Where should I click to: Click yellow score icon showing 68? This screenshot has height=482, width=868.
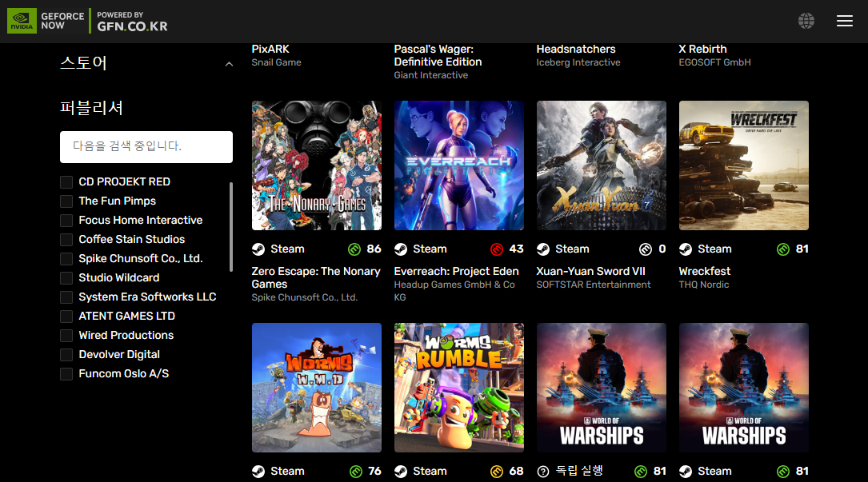click(497, 472)
